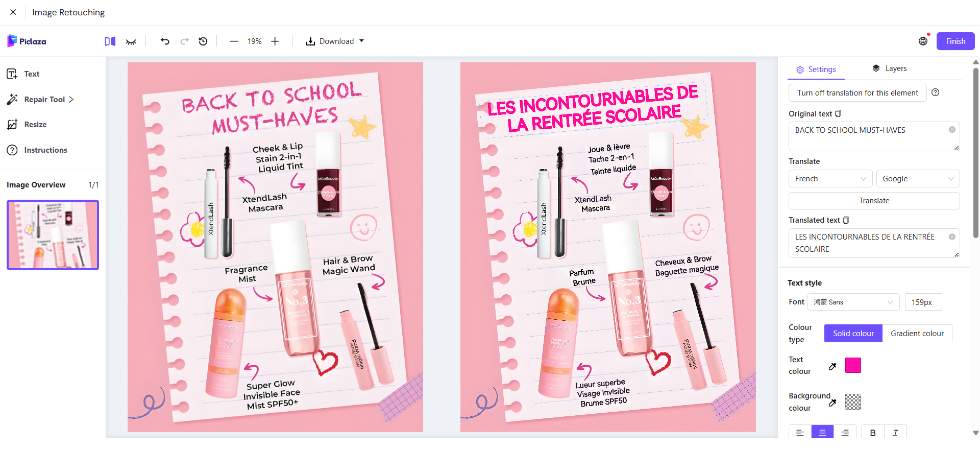Viewport: 980px width, 473px height.
Task: Open the language globe icon
Action: click(x=923, y=41)
